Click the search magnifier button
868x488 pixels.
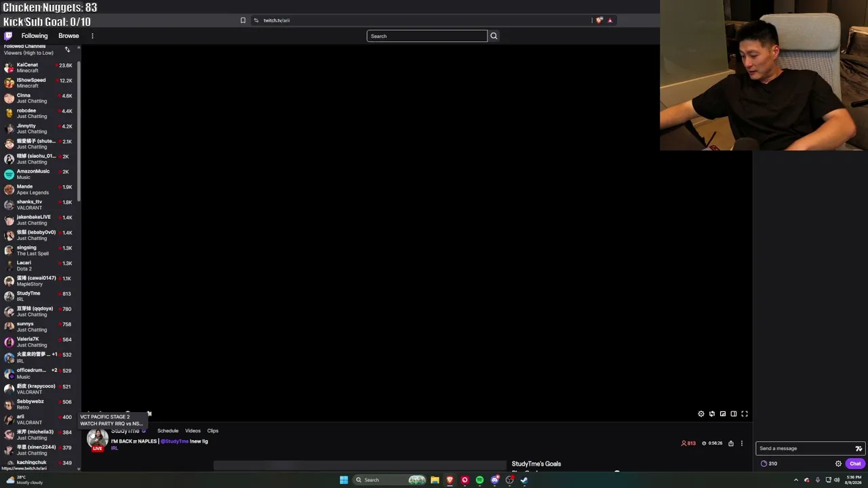tap(494, 36)
